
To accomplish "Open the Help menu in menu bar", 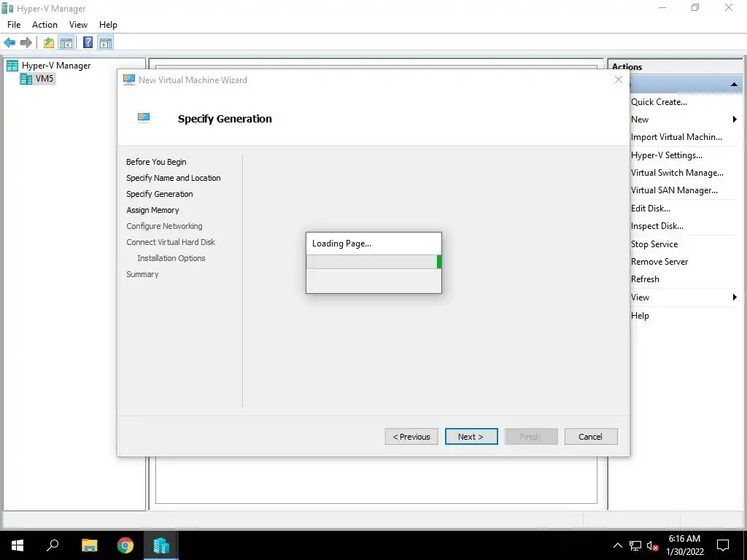I will 108,25.
